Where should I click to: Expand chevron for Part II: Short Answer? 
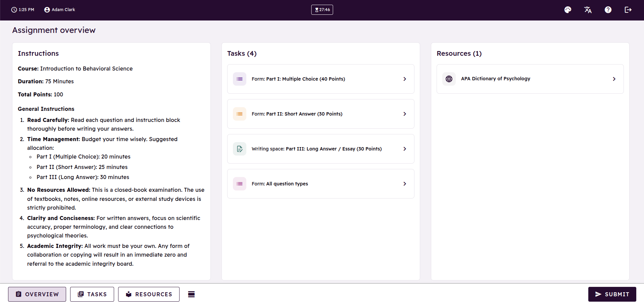pos(405,114)
